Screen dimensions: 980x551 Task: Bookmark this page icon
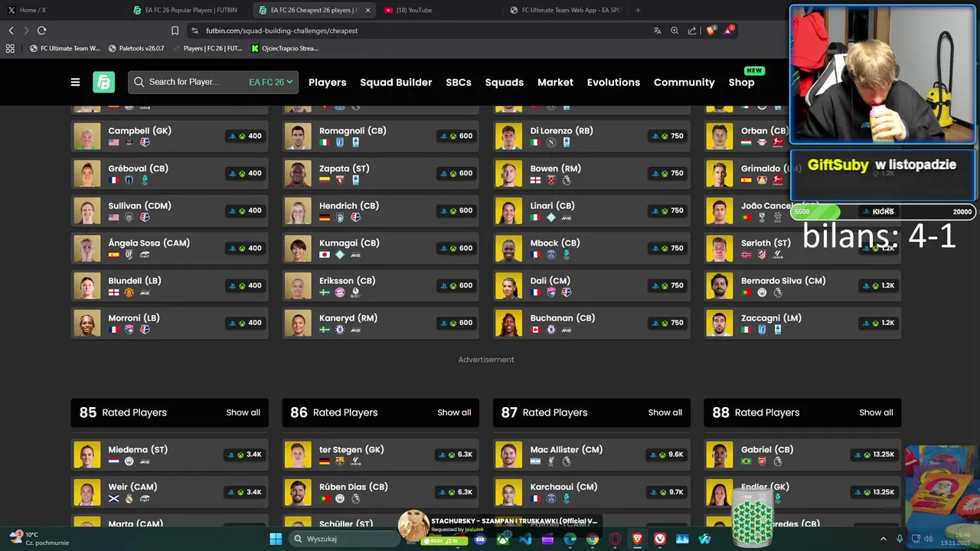(x=175, y=31)
